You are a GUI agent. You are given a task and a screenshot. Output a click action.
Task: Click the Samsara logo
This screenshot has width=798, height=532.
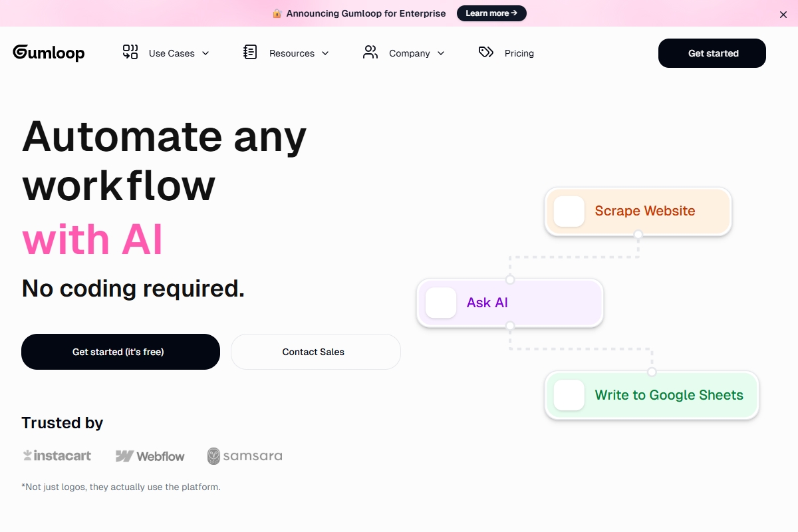point(245,456)
